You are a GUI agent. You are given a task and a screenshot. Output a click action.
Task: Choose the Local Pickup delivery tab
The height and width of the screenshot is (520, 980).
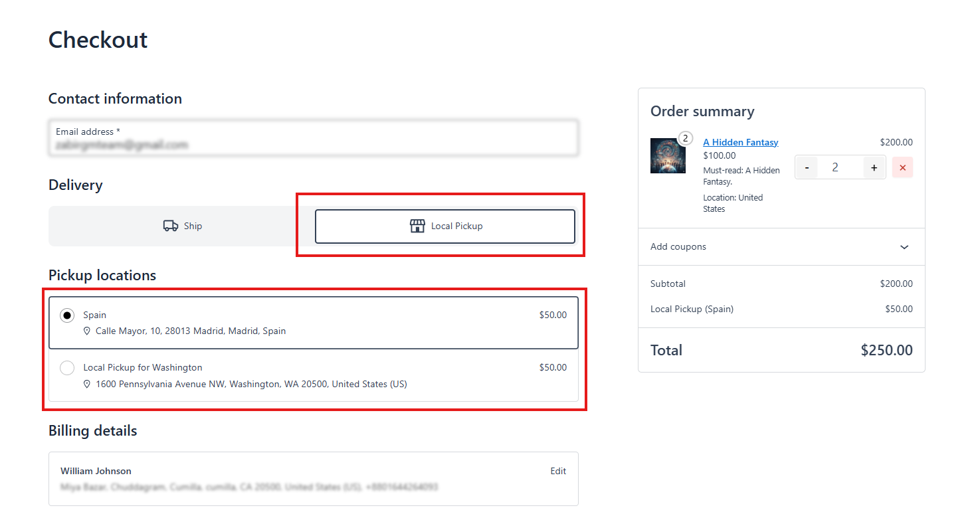pos(444,226)
